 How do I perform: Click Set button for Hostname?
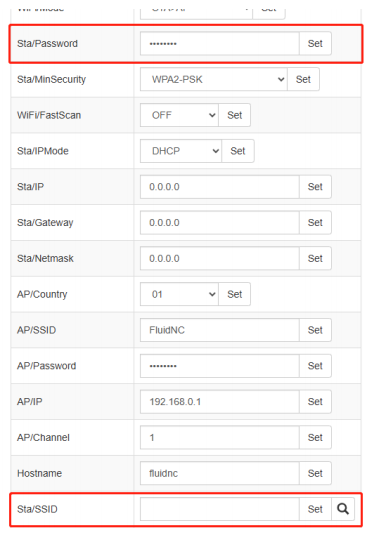[315, 473]
